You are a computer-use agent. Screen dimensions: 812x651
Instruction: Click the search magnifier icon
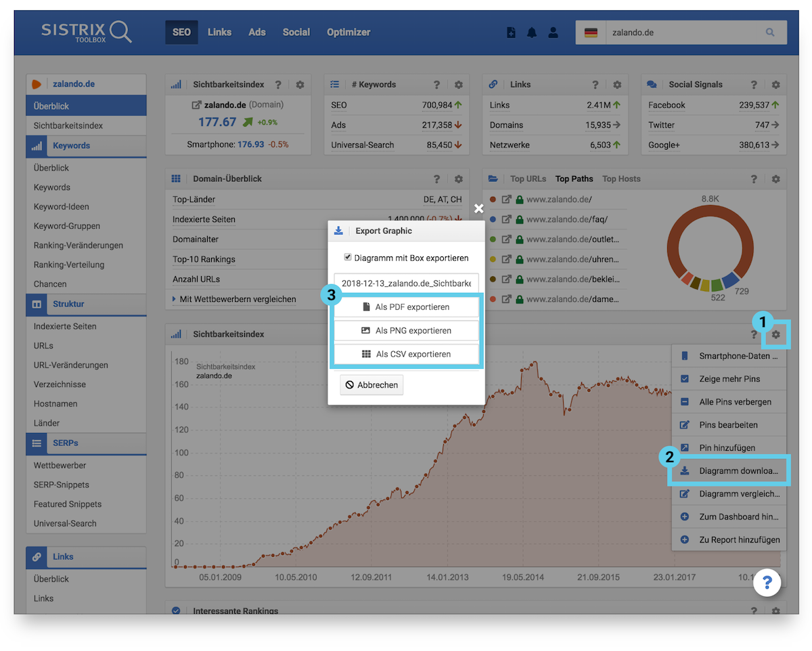[770, 32]
